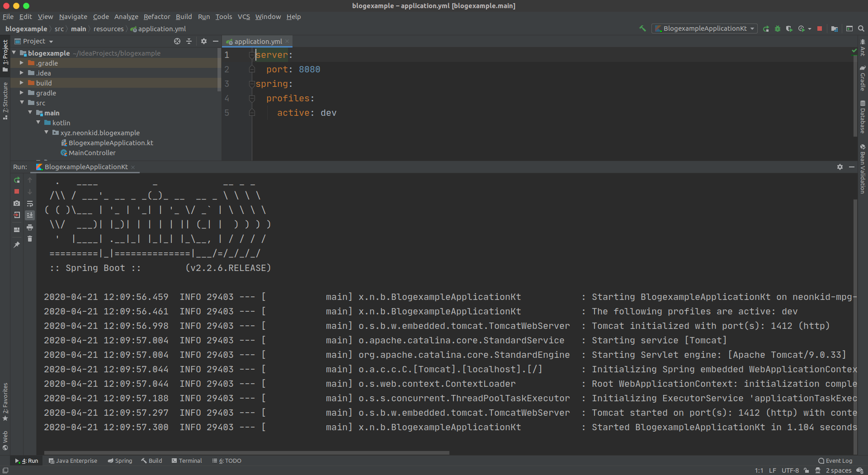This screenshot has width=868, height=475.
Task: Select the application.yml editor tab
Action: (258, 41)
